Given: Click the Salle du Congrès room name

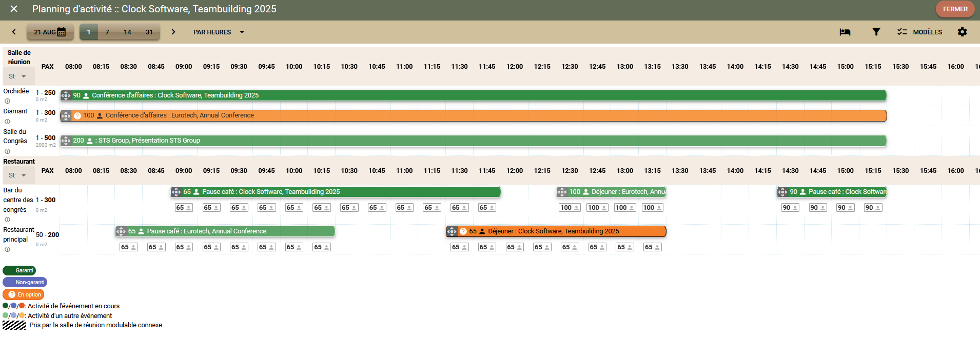Looking at the screenshot, I should click(x=15, y=136).
